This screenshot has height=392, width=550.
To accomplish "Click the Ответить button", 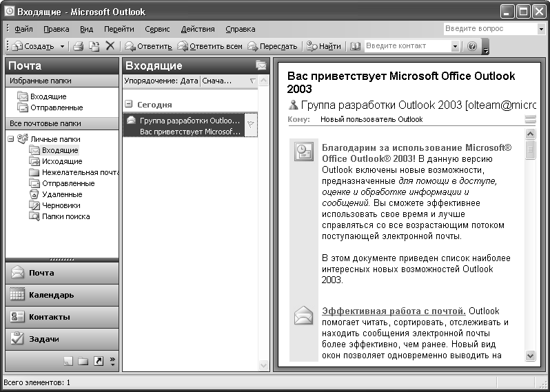I will [148, 46].
